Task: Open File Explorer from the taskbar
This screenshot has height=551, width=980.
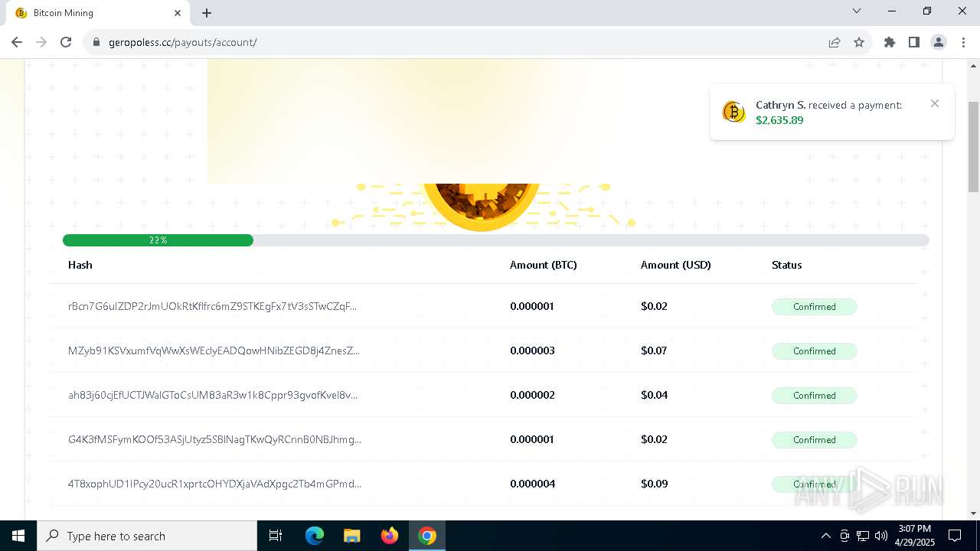Action: point(351,536)
